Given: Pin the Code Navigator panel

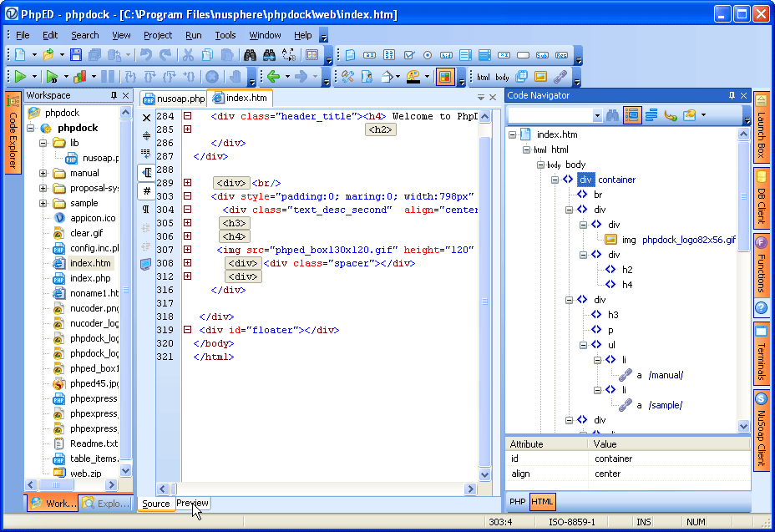Looking at the screenshot, I should tap(732, 95).
